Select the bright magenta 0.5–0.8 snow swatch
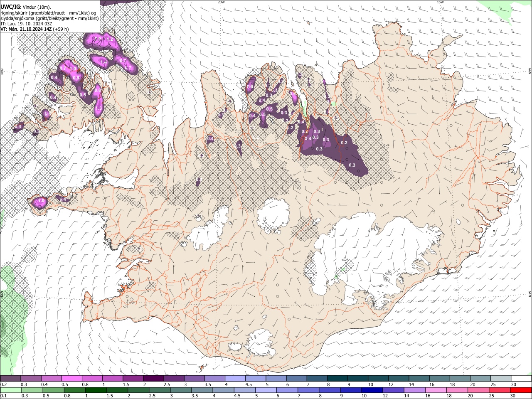 point(71,379)
